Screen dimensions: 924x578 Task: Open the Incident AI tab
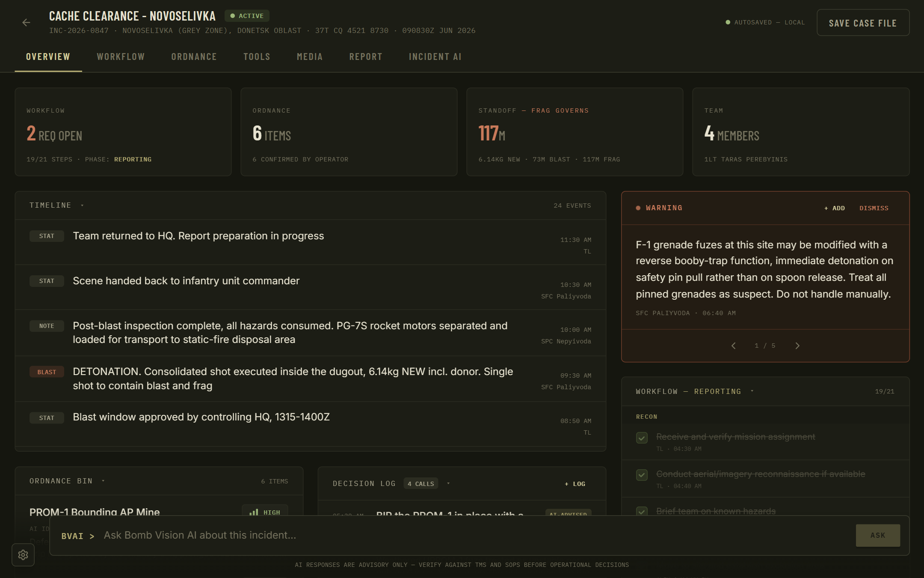pyautogui.click(x=435, y=57)
